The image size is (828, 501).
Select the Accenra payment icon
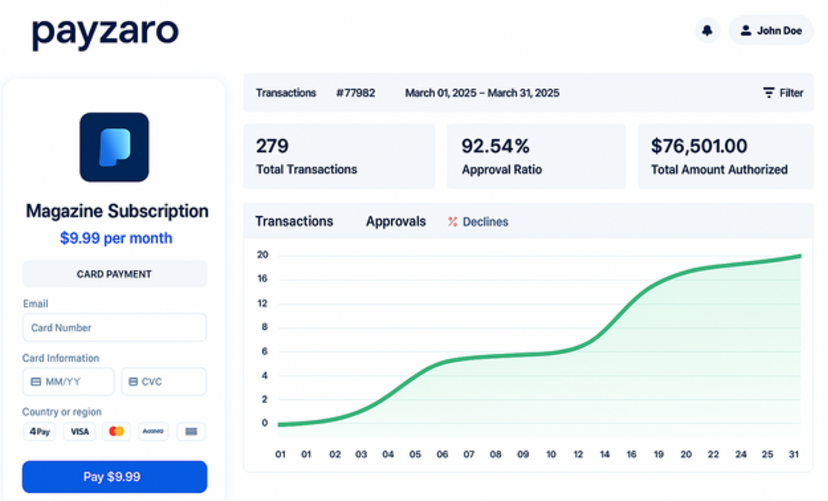point(153,432)
